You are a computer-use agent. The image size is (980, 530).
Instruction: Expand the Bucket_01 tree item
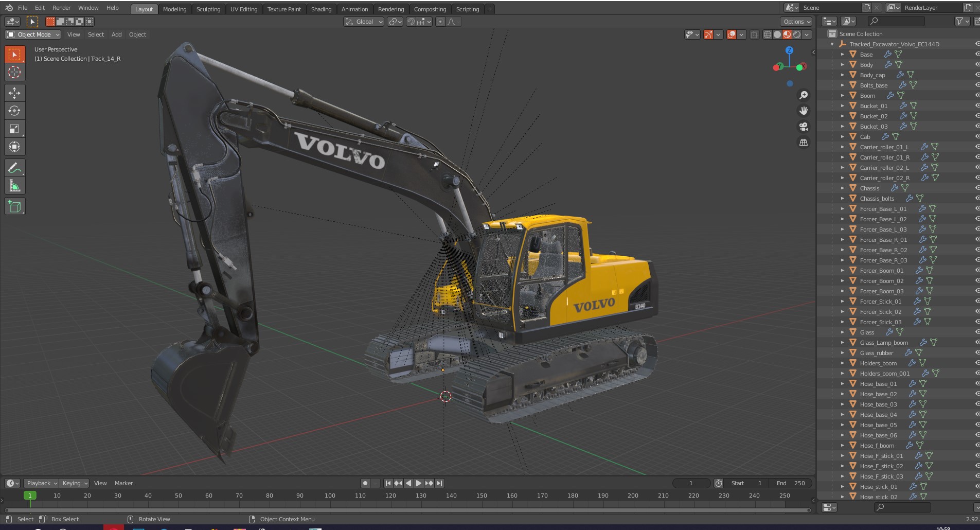[842, 105]
